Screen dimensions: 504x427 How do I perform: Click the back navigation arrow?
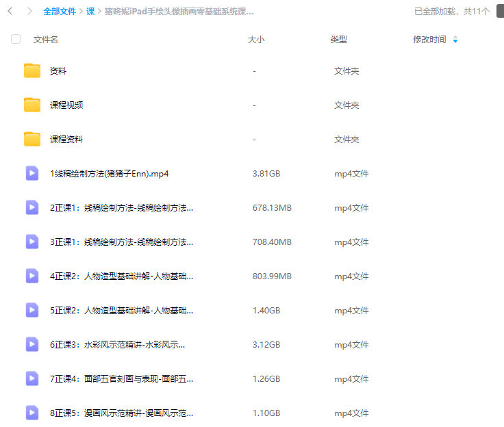(10, 12)
